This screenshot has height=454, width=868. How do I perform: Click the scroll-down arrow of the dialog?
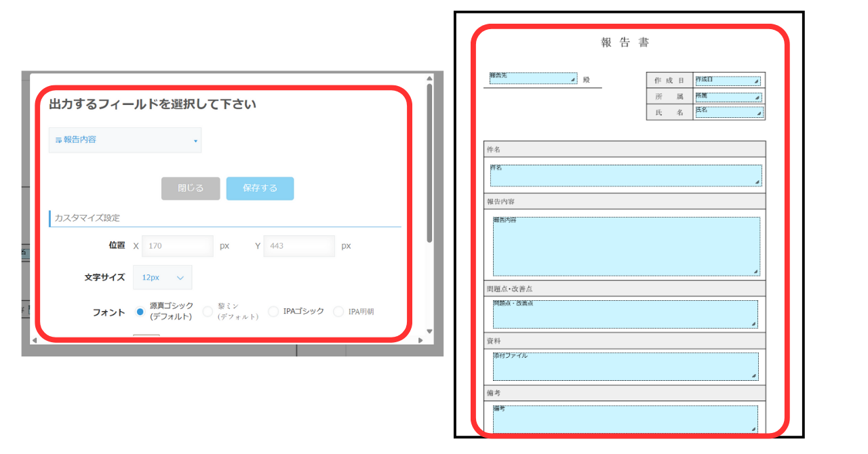point(429,331)
